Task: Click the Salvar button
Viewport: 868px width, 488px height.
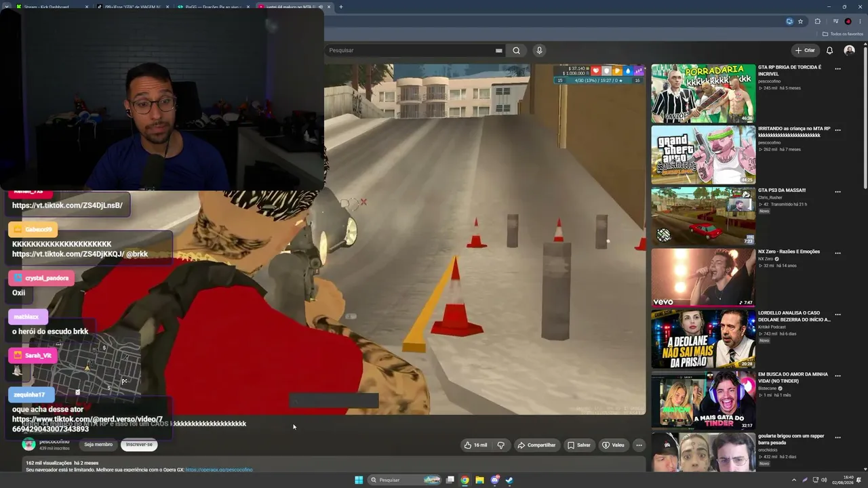Action: tap(580, 445)
